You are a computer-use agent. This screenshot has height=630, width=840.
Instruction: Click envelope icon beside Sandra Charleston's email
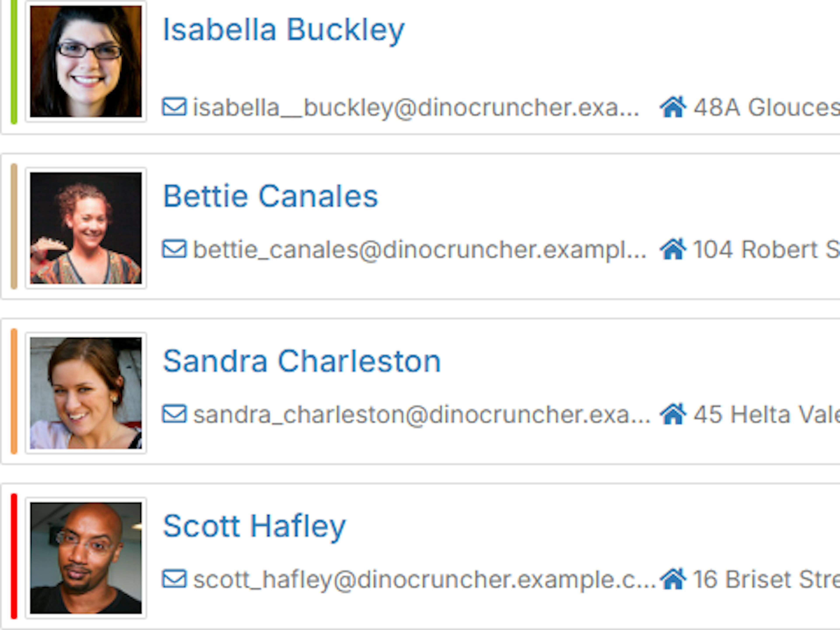click(174, 414)
